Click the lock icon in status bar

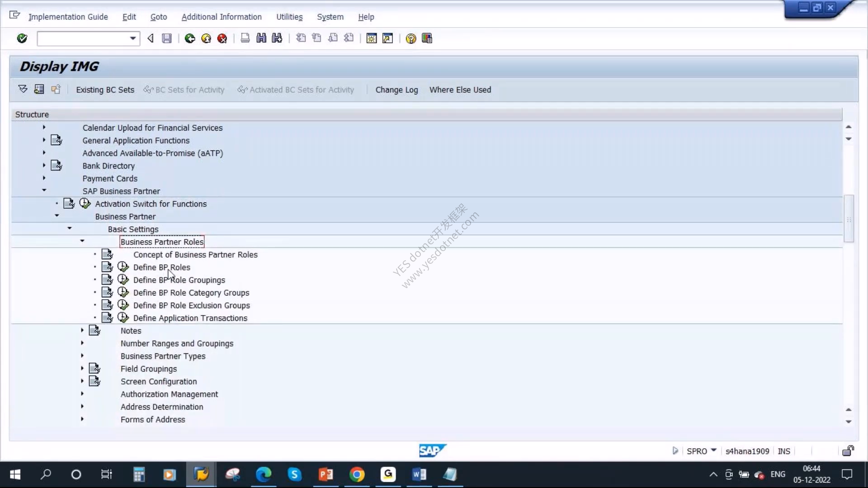click(848, 450)
